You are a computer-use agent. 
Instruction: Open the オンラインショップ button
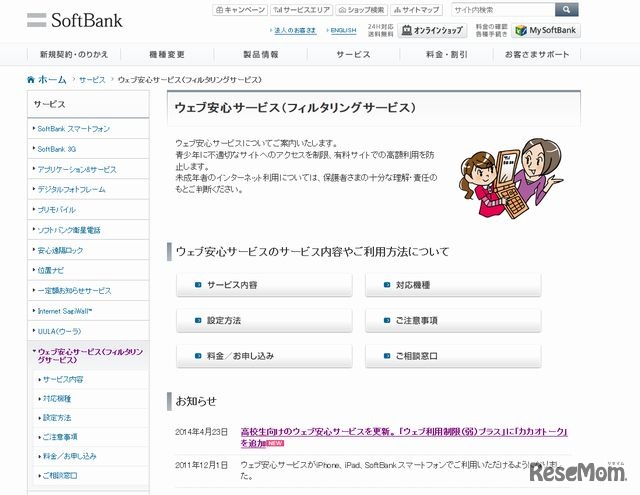432,30
